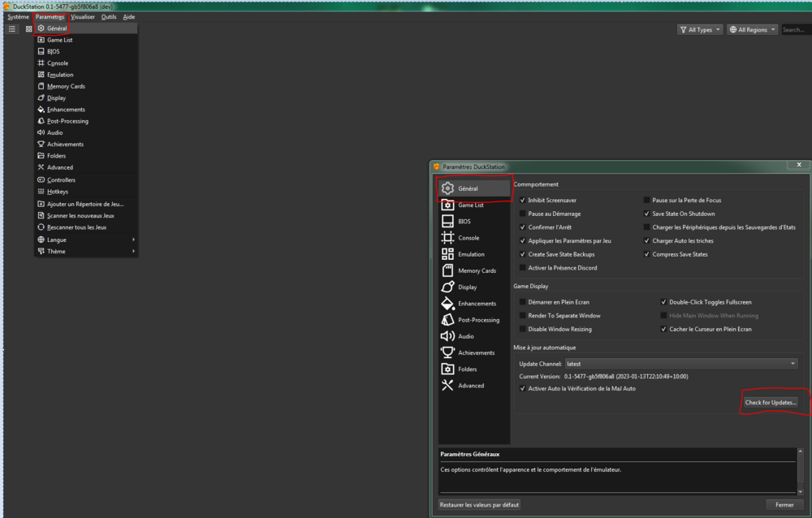The height and width of the screenshot is (518, 812).
Task: Enable Démarrer en Plein Ecran checkbox
Action: point(522,302)
